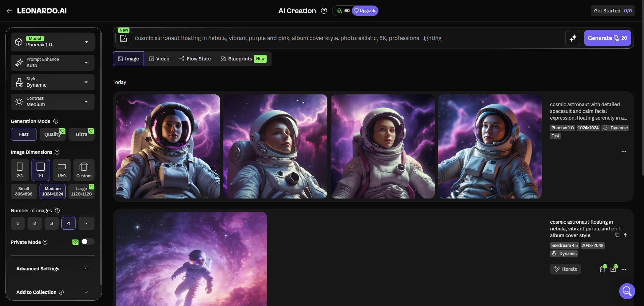Image resolution: width=644 pixels, height=306 pixels.
Task: Click the image upload icon in prompt bar
Action: [x=123, y=38]
